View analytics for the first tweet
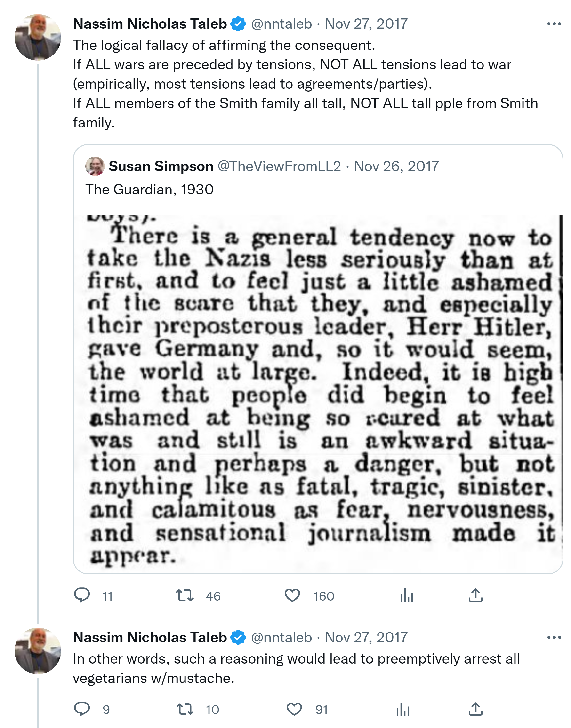571x728 pixels. tap(407, 596)
